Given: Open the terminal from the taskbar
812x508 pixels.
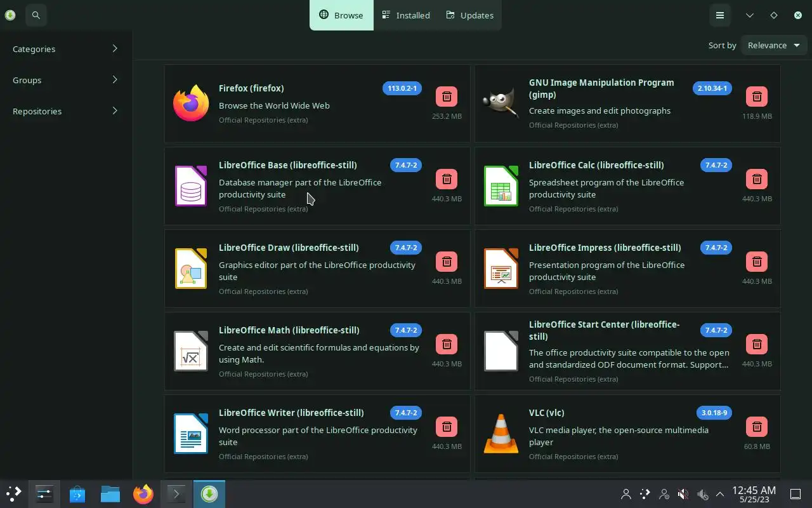Looking at the screenshot, I should pos(176,493).
